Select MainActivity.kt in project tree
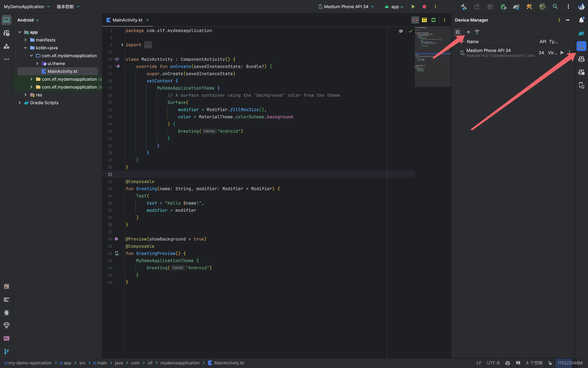The width and height of the screenshot is (588, 368). coord(58,71)
